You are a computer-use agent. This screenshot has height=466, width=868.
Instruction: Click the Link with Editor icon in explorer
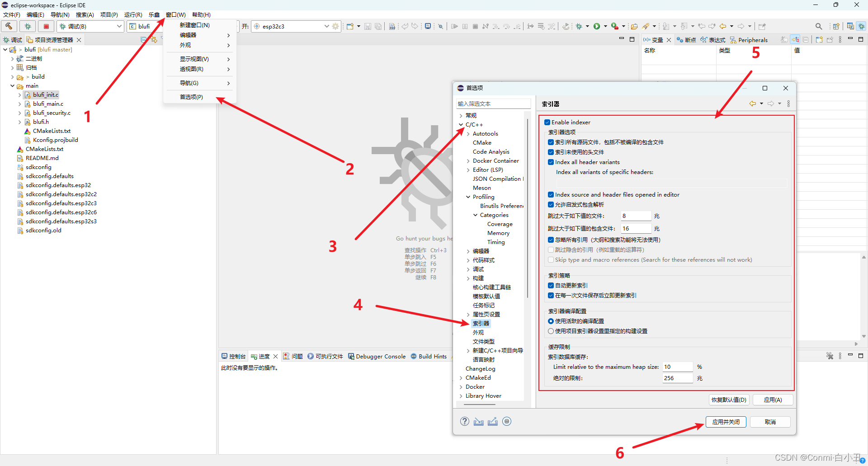[x=154, y=40]
